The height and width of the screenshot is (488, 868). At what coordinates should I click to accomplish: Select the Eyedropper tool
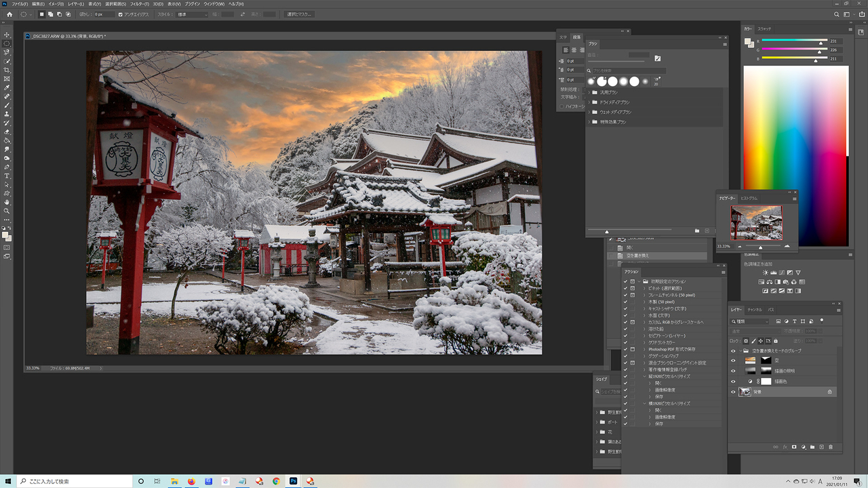[x=7, y=87]
